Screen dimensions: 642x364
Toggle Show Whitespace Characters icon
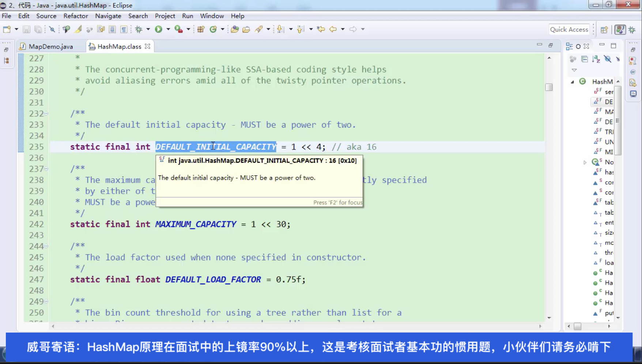[124, 29]
